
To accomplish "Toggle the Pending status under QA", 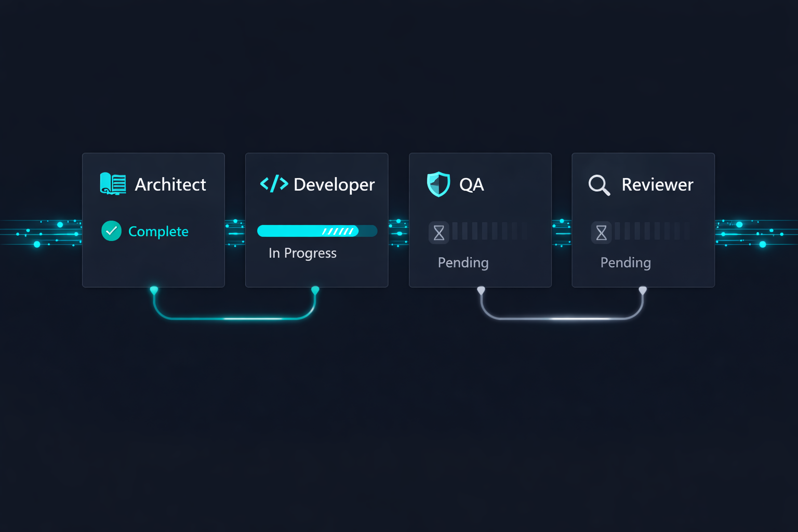I will click(x=462, y=263).
